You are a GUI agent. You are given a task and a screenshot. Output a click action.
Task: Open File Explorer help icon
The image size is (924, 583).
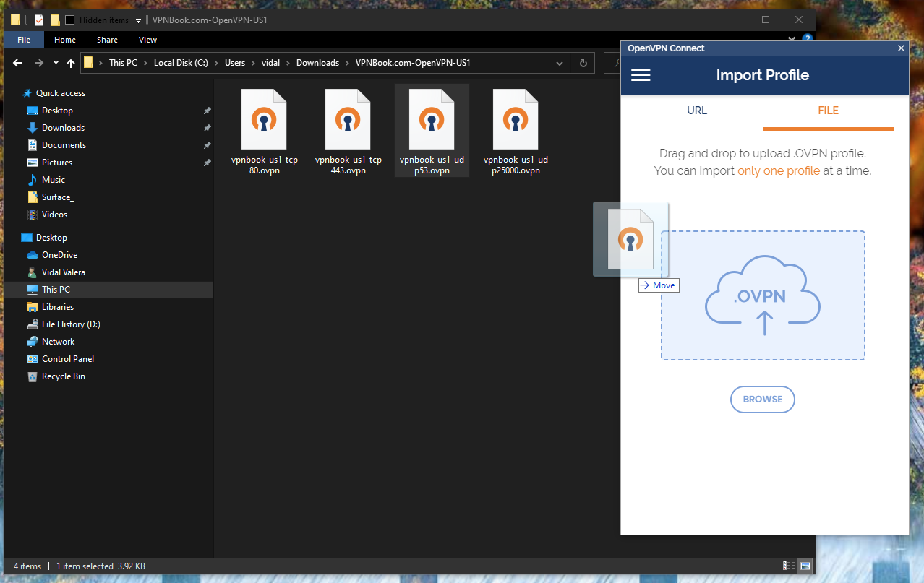point(808,39)
